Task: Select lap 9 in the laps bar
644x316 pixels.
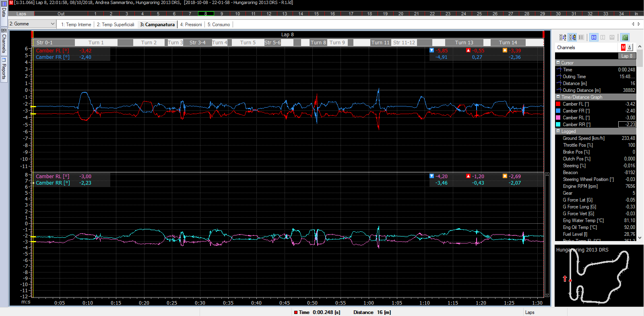Action: [x=221, y=14]
